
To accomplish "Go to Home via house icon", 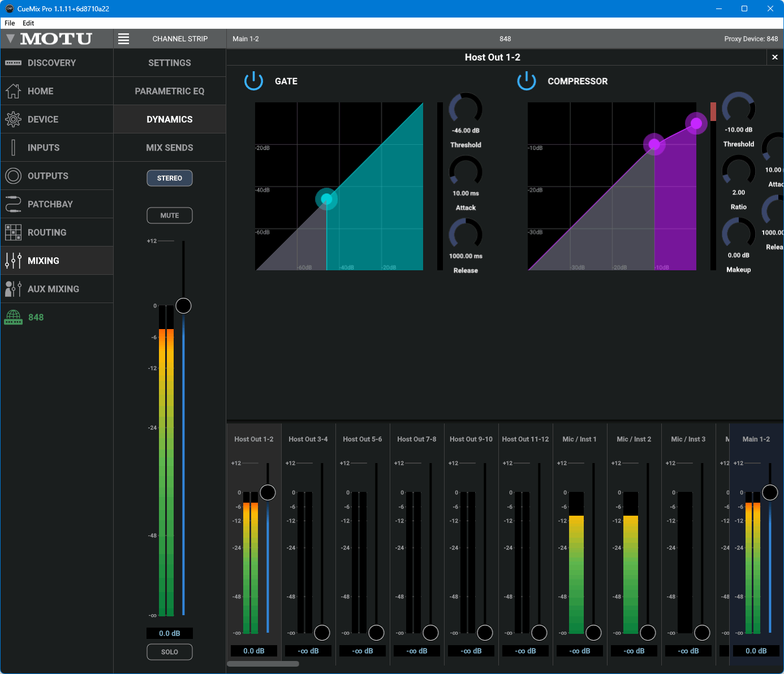I will [x=13, y=91].
